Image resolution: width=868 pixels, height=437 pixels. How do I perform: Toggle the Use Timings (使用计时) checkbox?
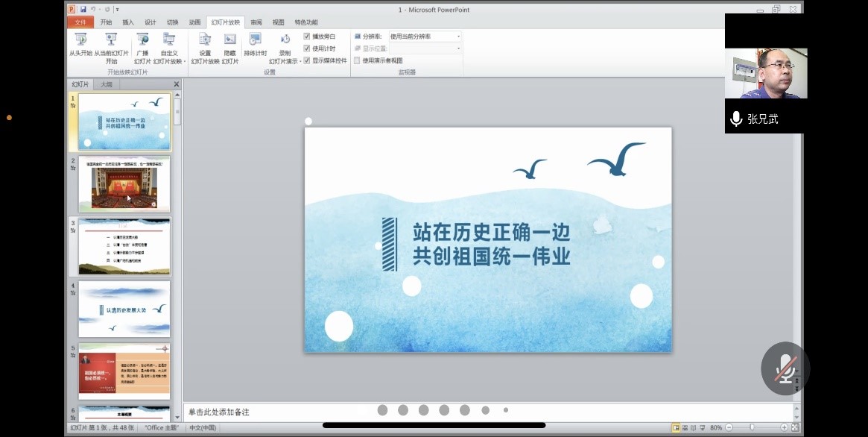coord(307,48)
